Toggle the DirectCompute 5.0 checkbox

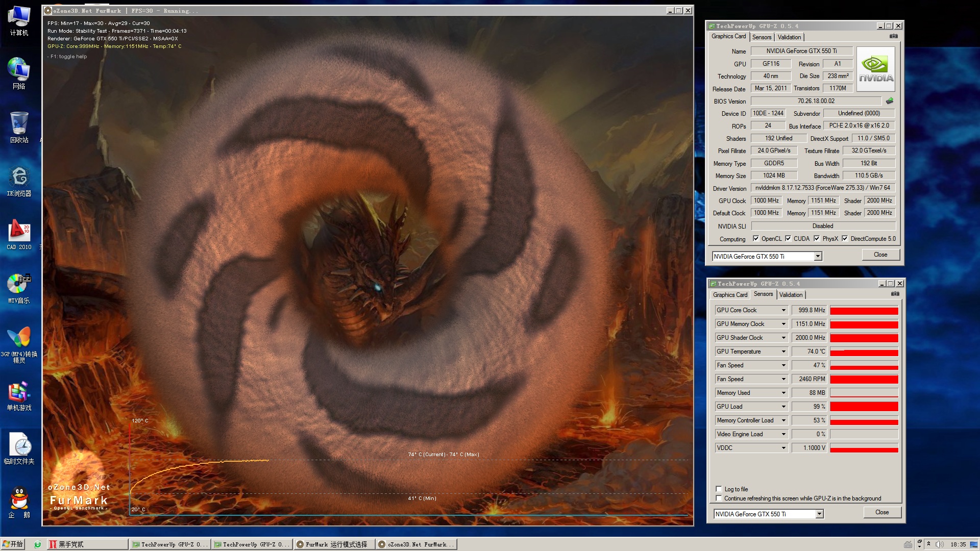click(845, 238)
